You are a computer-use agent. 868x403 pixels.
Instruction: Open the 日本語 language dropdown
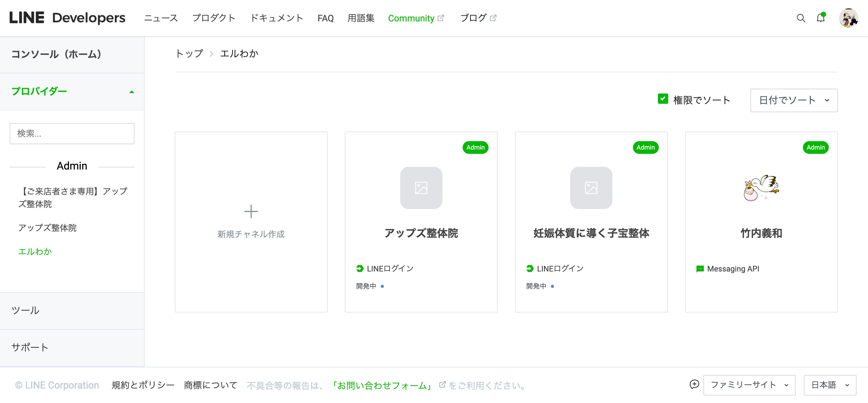pyautogui.click(x=830, y=385)
